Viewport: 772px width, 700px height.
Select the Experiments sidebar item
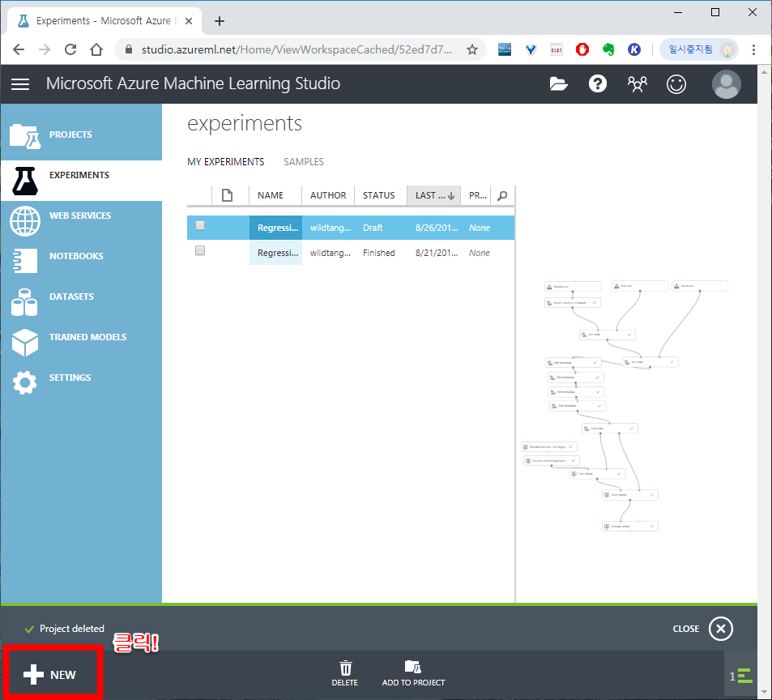(x=81, y=181)
